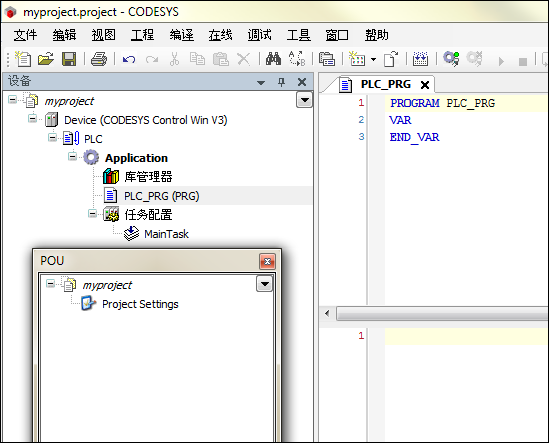Viewport: 549px width, 443px height.
Task: Select Project Settings in POU tree
Action: (140, 304)
